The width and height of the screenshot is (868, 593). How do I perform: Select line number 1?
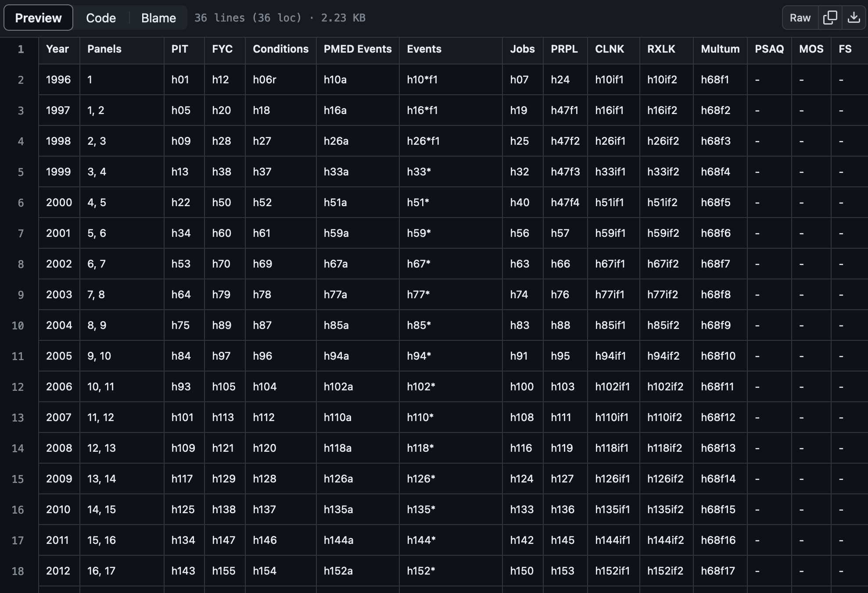coord(21,49)
